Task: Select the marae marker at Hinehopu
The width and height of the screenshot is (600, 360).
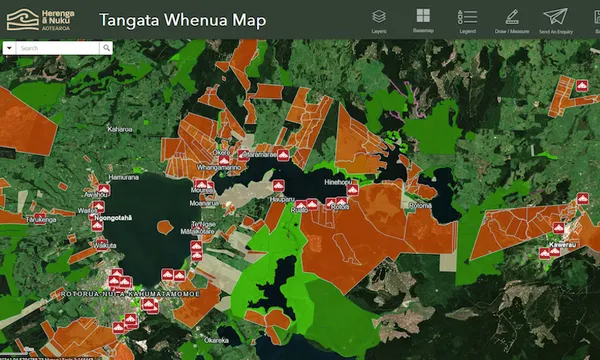Action: pyautogui.click(x=352, y=190)
